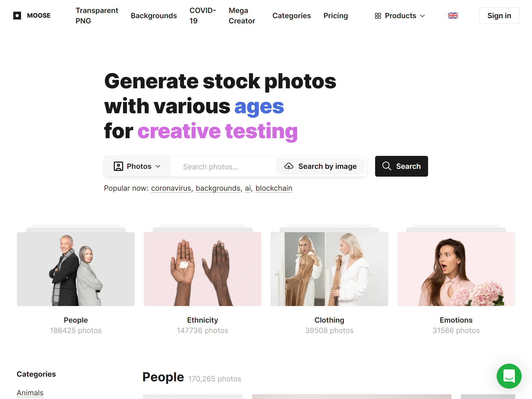Open the green chat support bubble
The width and height of the screenshot is (532, 399).
[x=509, y=376]
